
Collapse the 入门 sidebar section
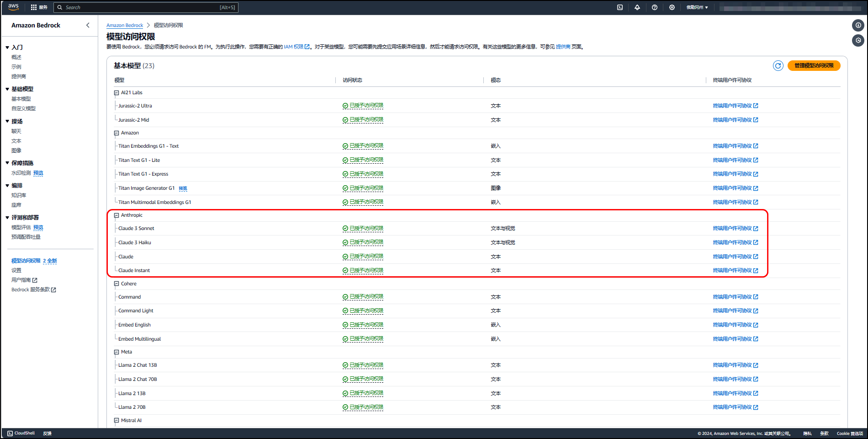click(7, 48)
